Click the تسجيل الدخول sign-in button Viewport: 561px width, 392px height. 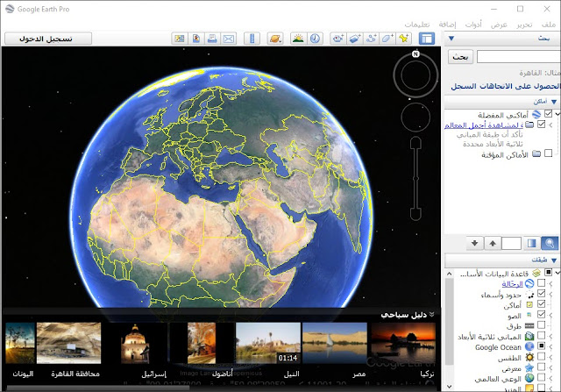48,39
